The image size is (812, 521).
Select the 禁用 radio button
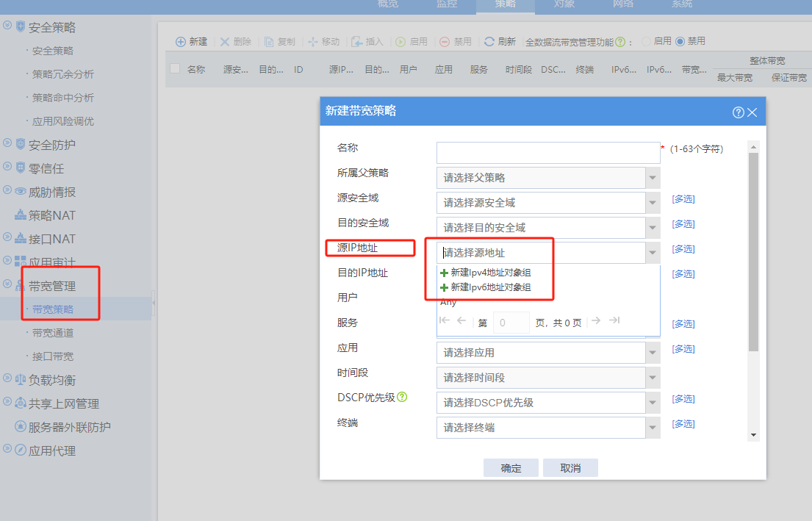(x=680, y=41)
